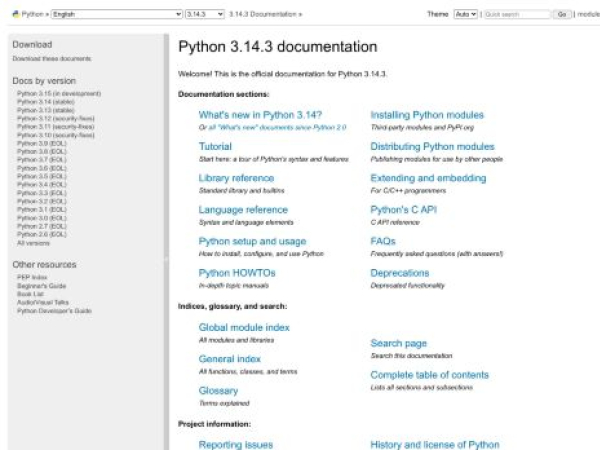Open Python 3.10 (security-fixes) docs

tap(55, 135)
